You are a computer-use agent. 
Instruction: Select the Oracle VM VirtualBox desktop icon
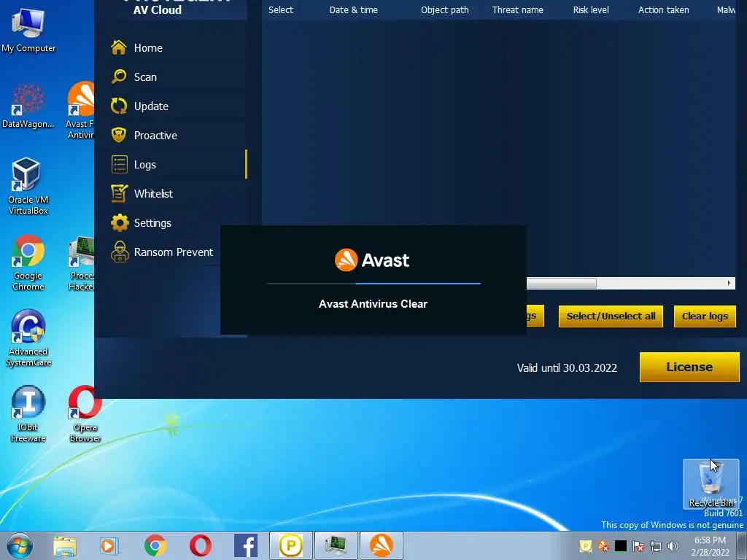click(28, 186)
